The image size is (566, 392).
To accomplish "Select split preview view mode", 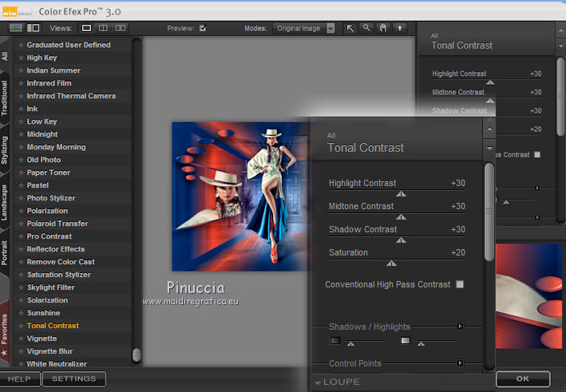I will tap(102, 28).
